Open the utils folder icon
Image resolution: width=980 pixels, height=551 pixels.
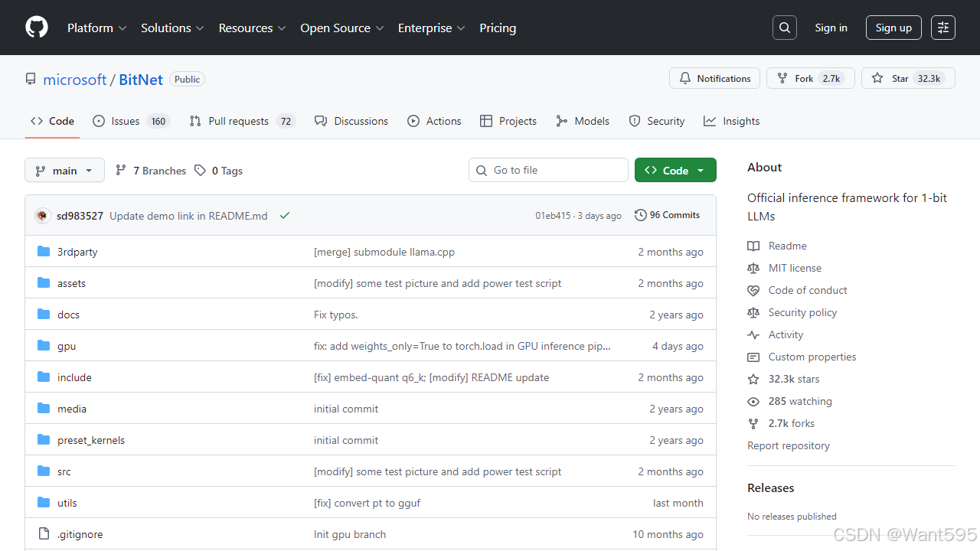(44, 503)
